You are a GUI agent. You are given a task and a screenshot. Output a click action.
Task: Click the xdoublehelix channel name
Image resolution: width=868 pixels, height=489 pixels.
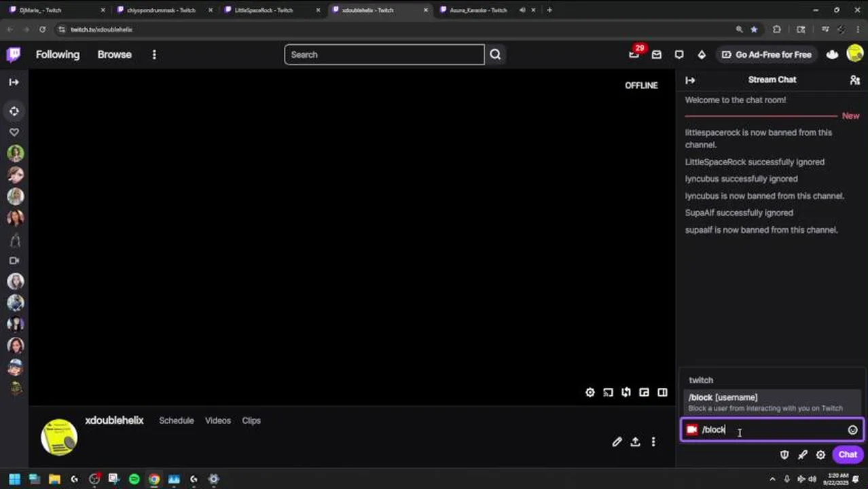[x=114, y=420]
